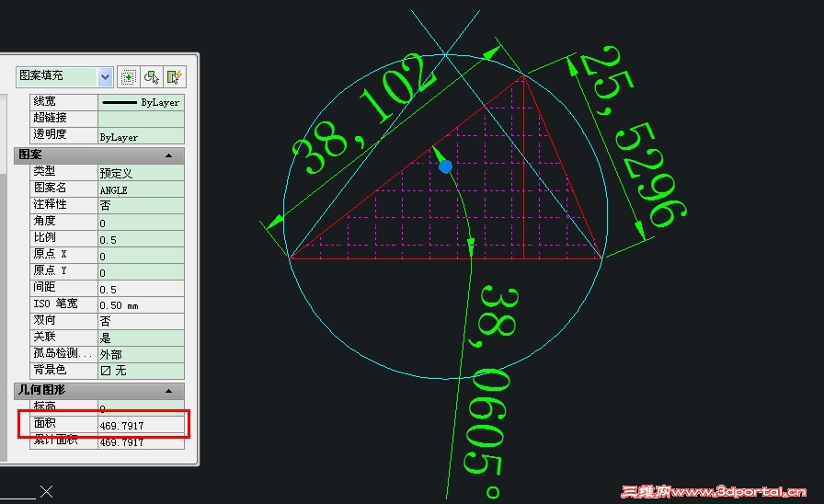Collapse the 图案 section
824x504 pixels.
click(x=168, y=155)
